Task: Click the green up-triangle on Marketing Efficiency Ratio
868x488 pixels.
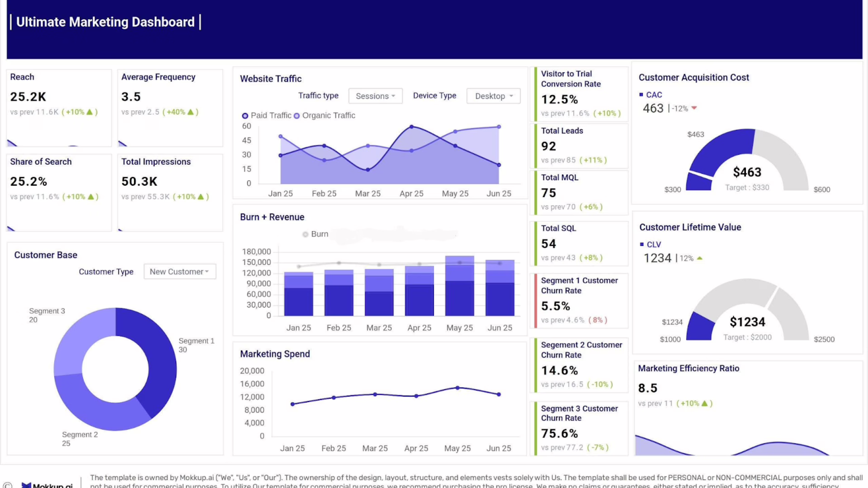Action: [705, 403]
